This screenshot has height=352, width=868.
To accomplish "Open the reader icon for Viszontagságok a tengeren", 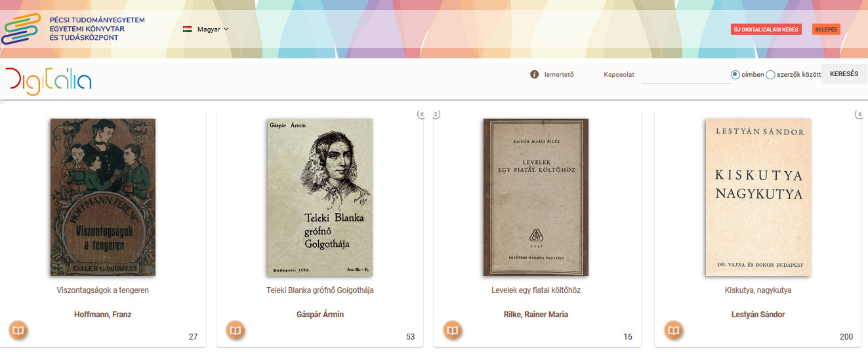I will pyautogui.click(x=18, y=330).
